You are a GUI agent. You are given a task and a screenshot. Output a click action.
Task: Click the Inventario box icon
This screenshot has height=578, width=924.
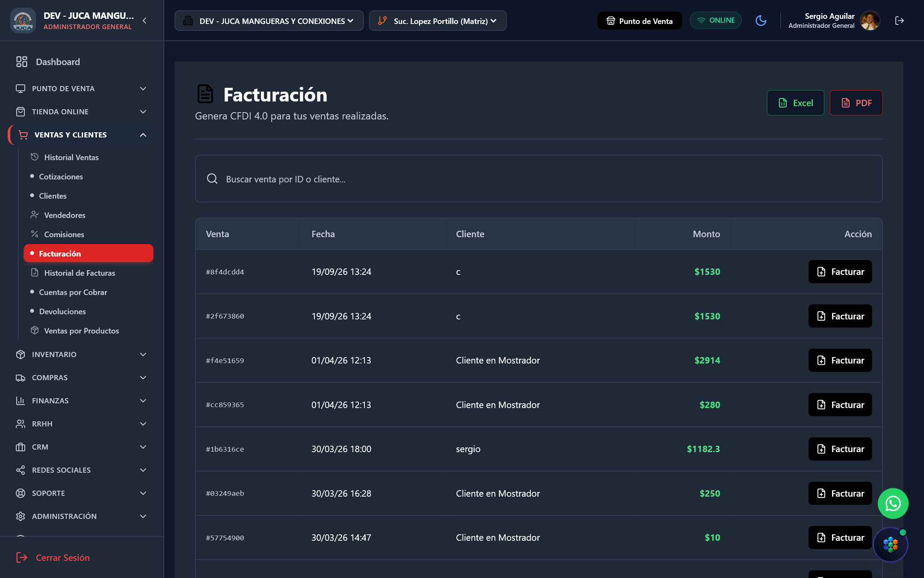(21, 355)
